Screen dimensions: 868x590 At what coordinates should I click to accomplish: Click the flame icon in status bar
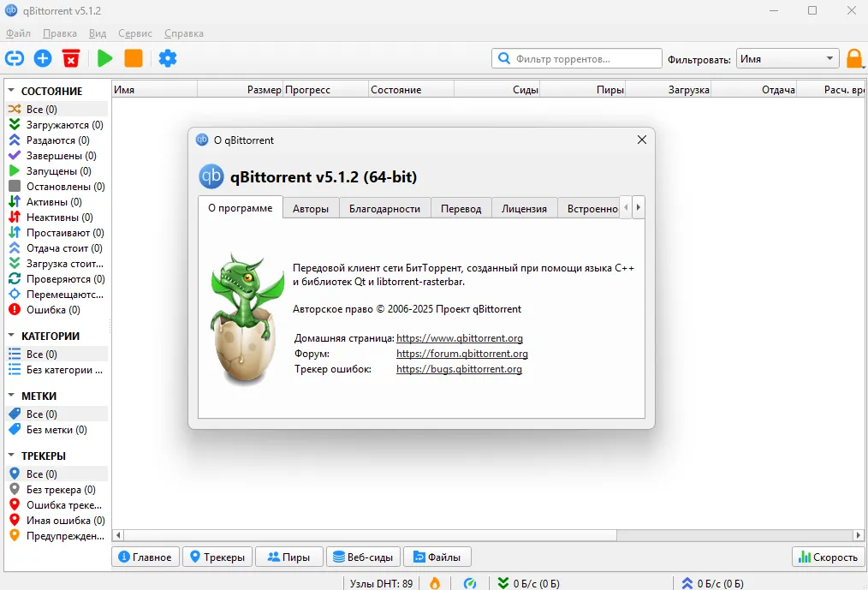click(434, 583)
